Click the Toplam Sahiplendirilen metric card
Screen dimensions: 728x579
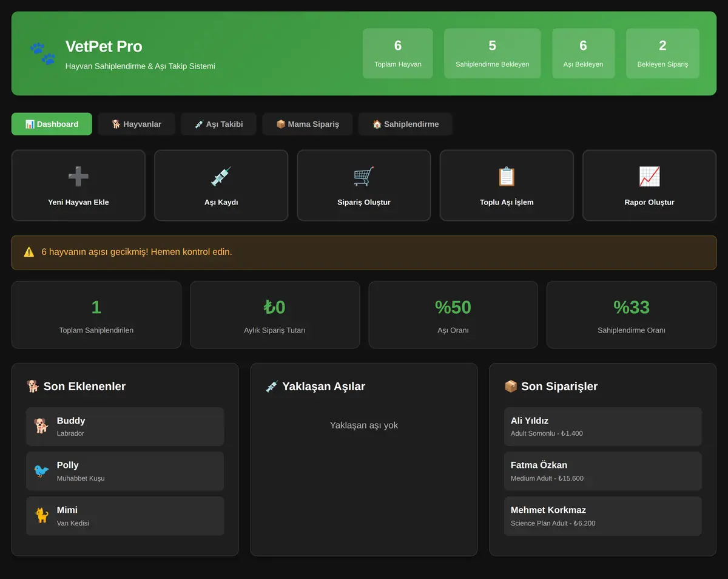coord(96,314)
